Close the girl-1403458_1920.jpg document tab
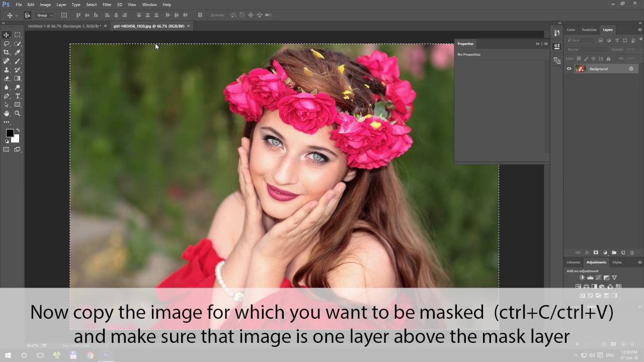The image size is (644, 362). (189, 26)
